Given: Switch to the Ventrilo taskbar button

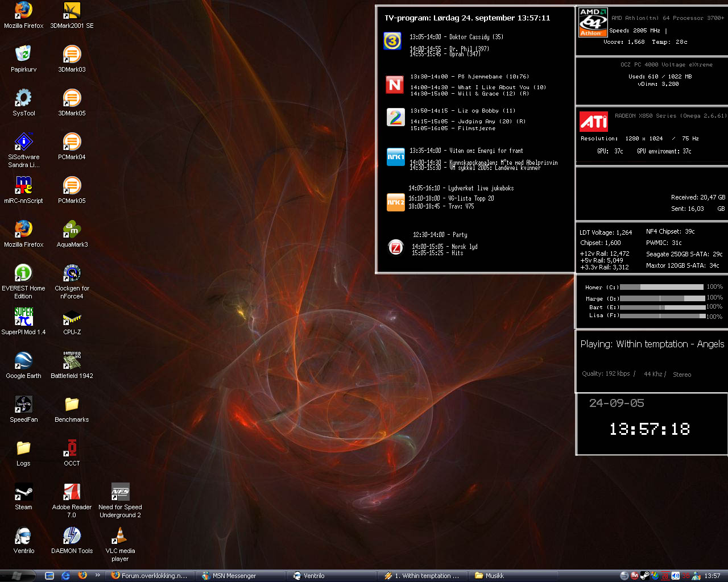Looking at the screenshot, I should pos(333,576).
